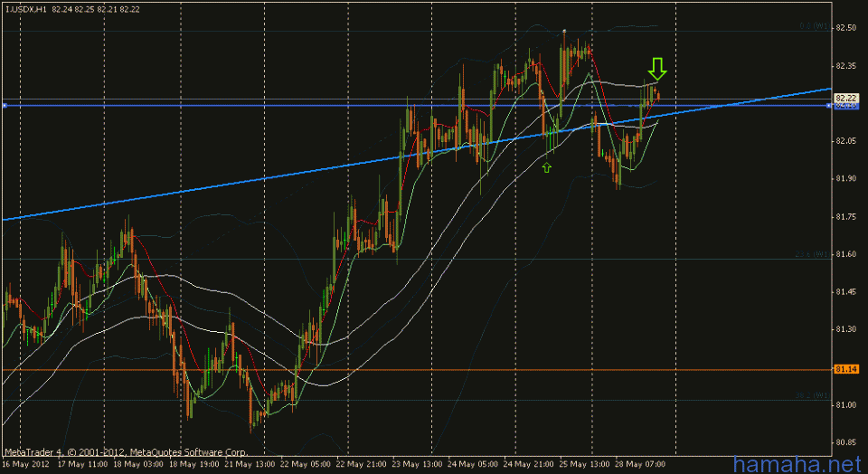Click the 16 May 2012 date label
The width and height of the screenshot is (868, 474).
pos(24,463)
